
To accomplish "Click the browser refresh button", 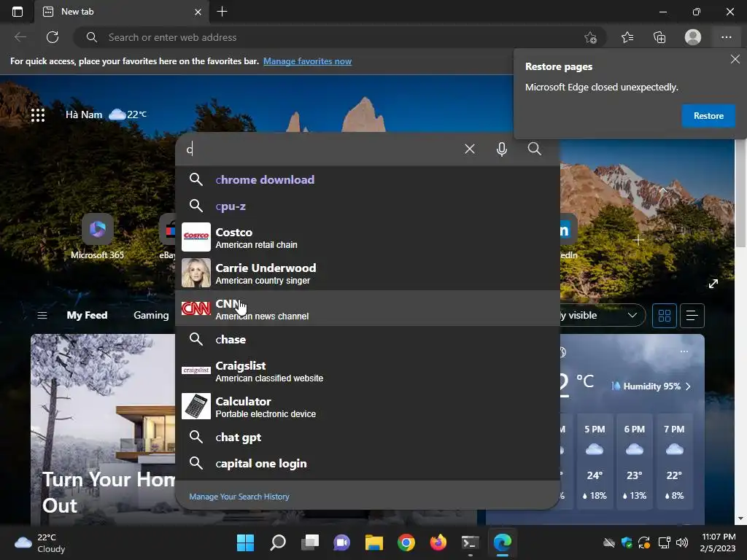I will pos(53,37).
